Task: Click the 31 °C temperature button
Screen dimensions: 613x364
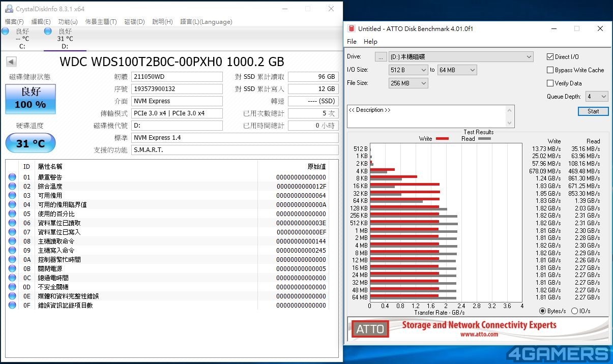Action: (x=31, y=143)
